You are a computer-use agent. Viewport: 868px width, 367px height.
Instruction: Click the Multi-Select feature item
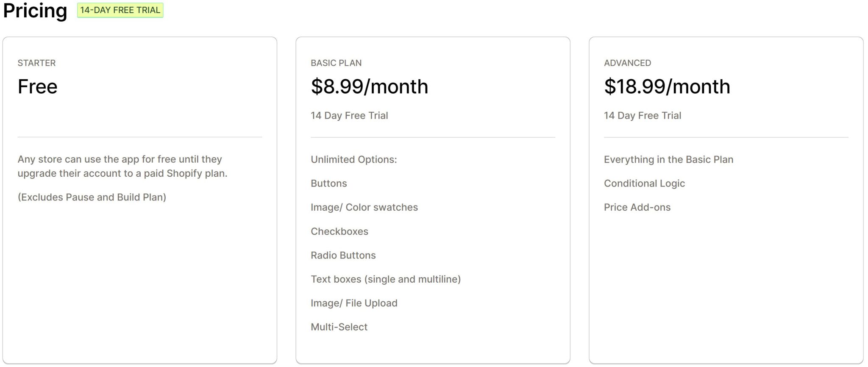pos(339,327)
